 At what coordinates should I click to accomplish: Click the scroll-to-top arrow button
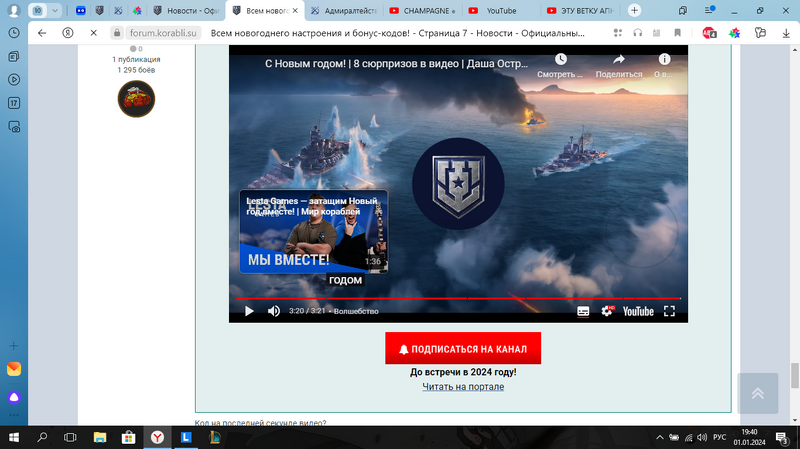point(758,393)
